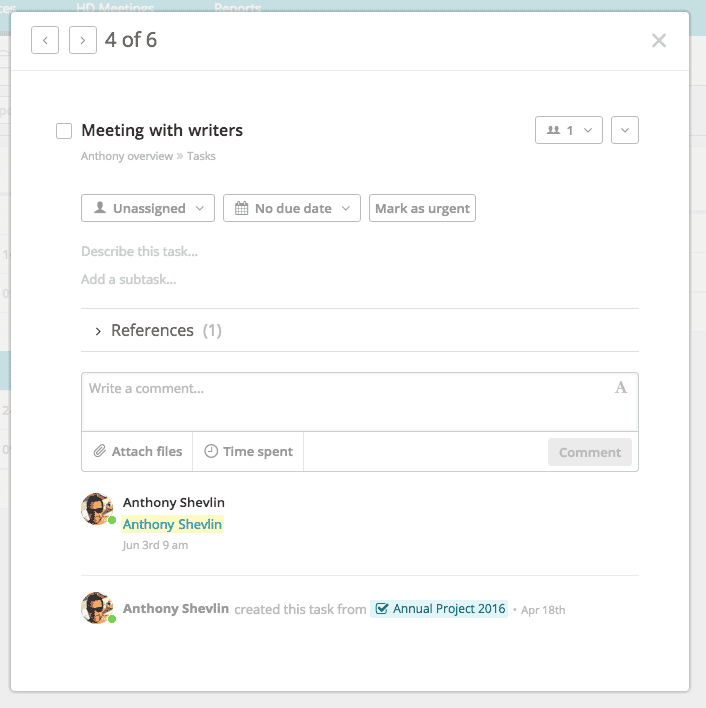
Task: Expand the References section
Action: click(x=152, y=330)
